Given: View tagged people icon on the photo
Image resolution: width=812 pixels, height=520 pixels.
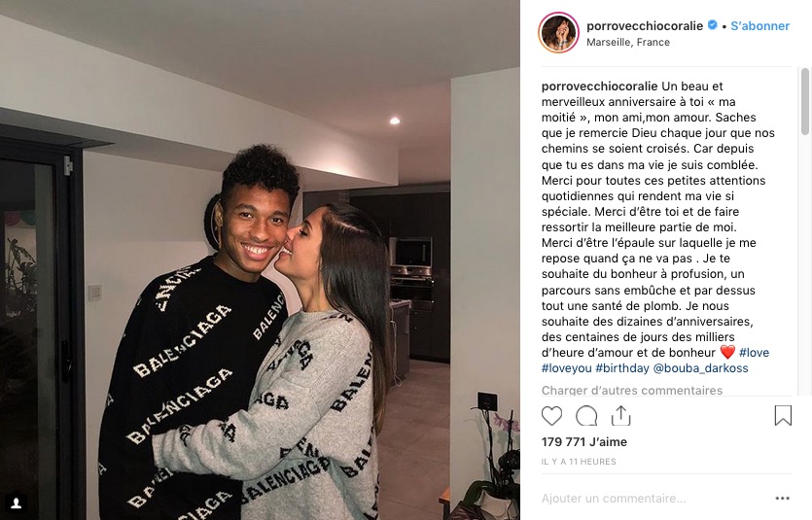Looking at the screenshot, I should (x=17, y=503).
